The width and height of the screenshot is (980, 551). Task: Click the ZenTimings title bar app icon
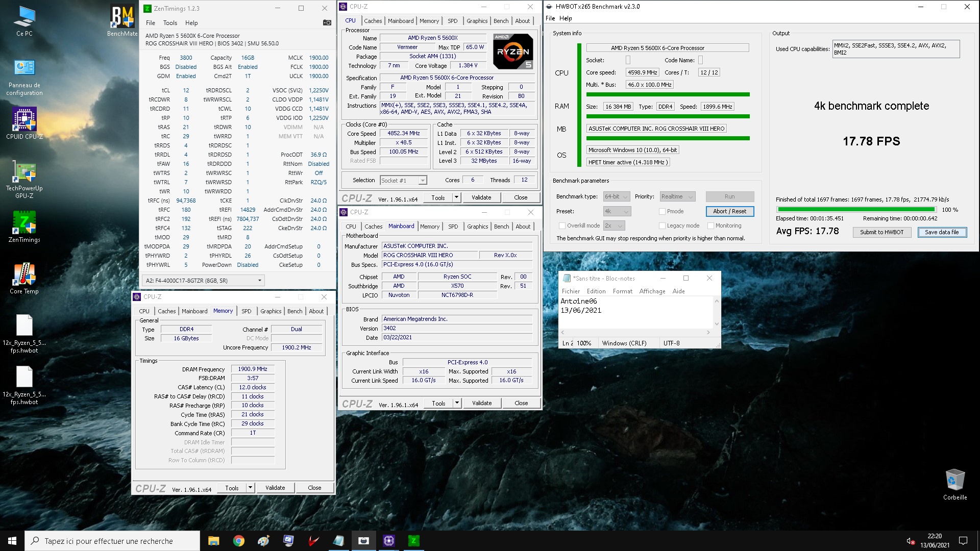148,8
